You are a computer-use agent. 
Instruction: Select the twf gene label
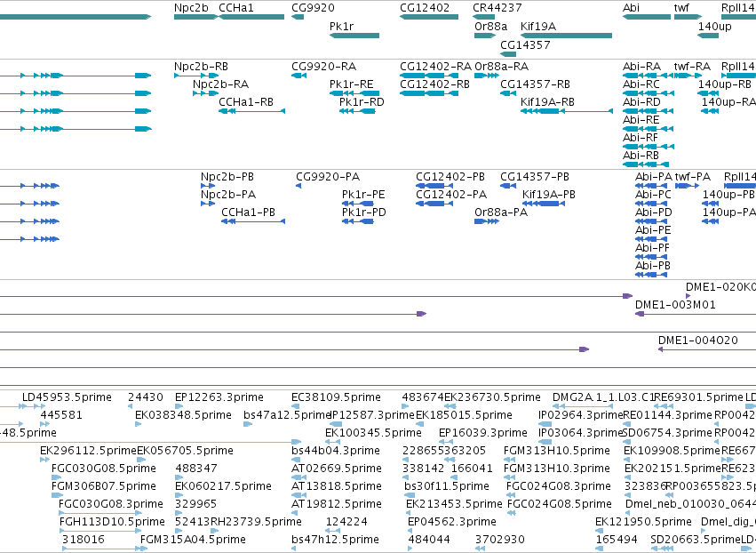[x=681, y=8]
